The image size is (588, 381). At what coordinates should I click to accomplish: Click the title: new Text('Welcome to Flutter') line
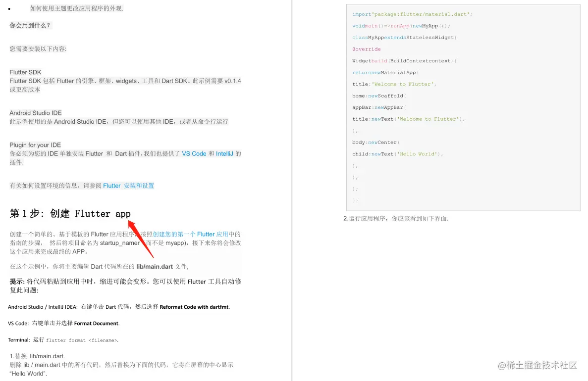click(x=408, y=119)
